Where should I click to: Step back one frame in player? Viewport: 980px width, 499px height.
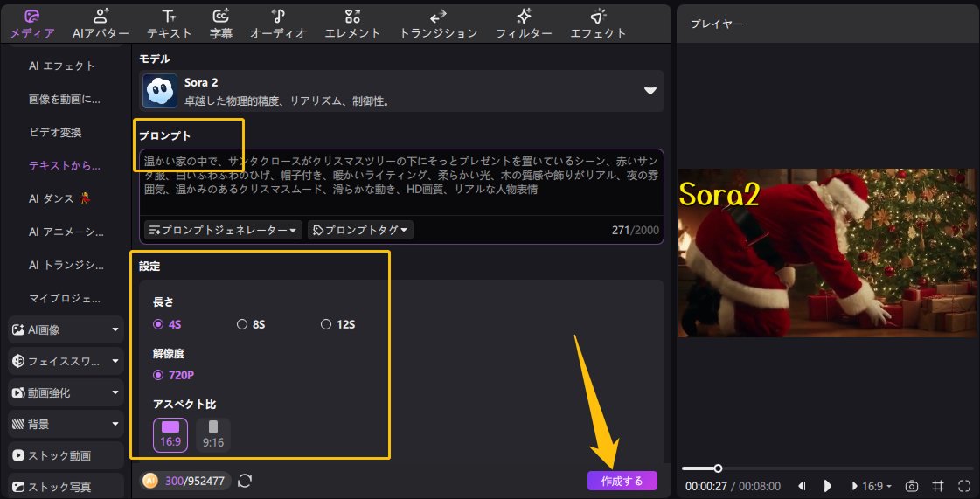coord(802,486)
